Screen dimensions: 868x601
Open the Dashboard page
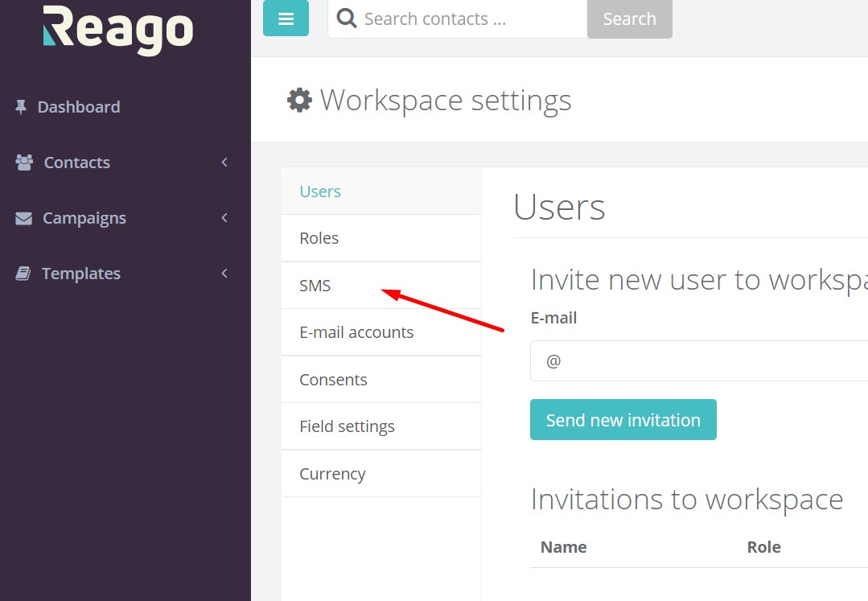[x=79, y=107]
